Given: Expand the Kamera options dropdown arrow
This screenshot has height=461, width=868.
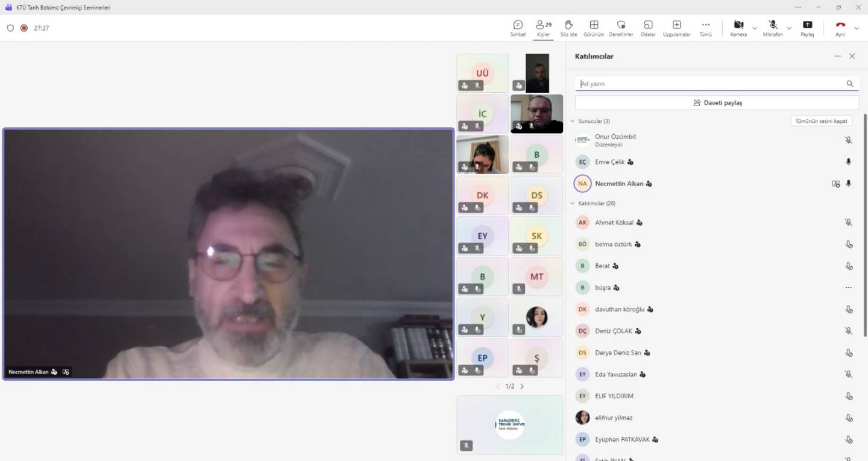Looking at the screenshot, I should tap(755, 28).
